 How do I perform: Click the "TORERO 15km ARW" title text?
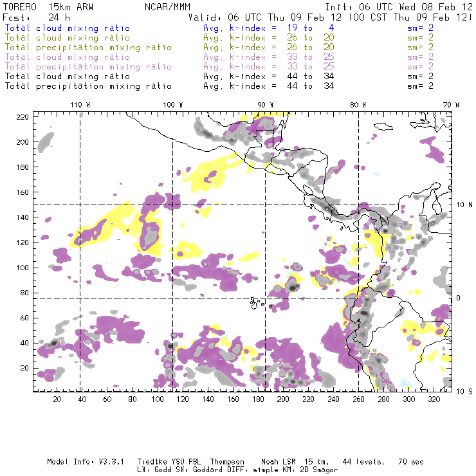click(x=48, y=7)
